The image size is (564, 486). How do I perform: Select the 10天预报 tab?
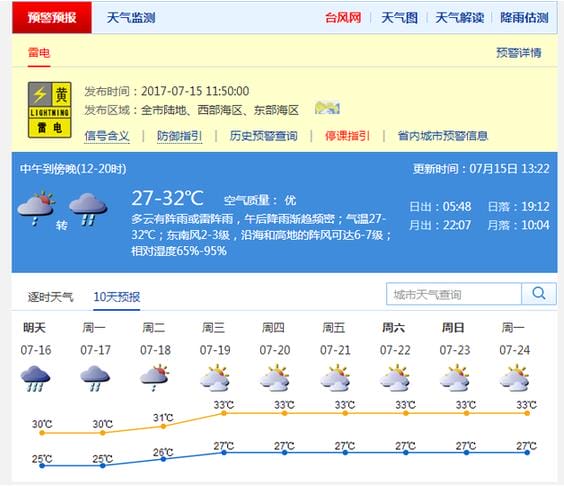pyautogui.click(x=117, y=297)
